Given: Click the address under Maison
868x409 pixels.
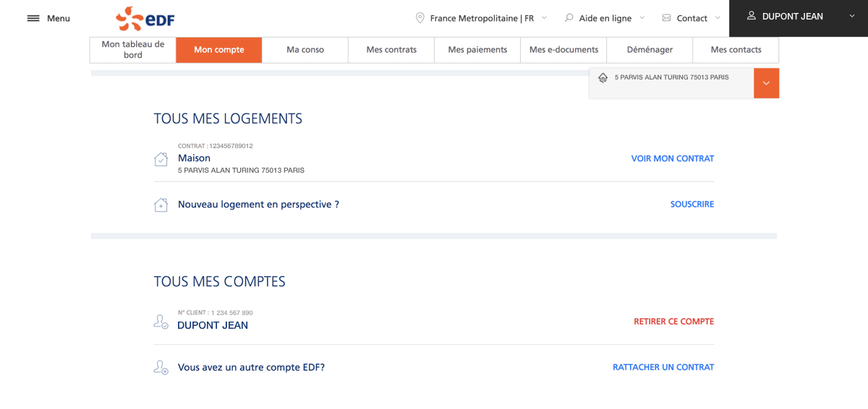Looking at the screenshot, I should pyautogui.click(x=241, y=171).
